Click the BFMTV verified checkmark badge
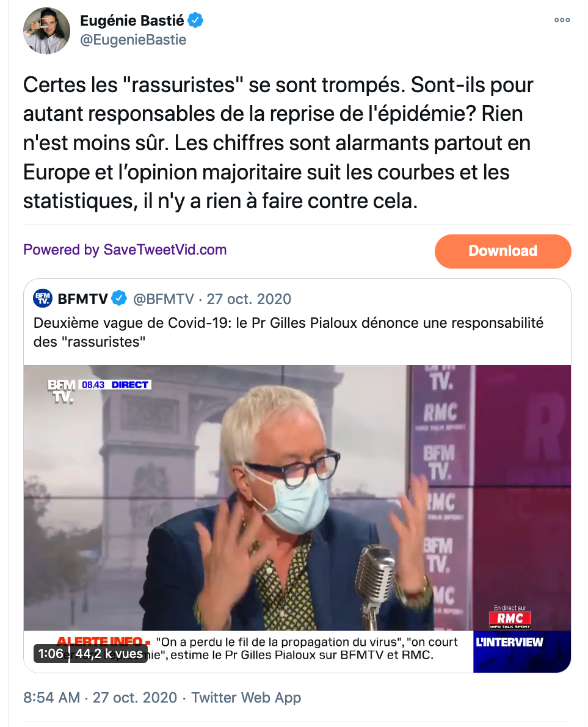Viewport: 588px width, 727px height. click(120, 298)
